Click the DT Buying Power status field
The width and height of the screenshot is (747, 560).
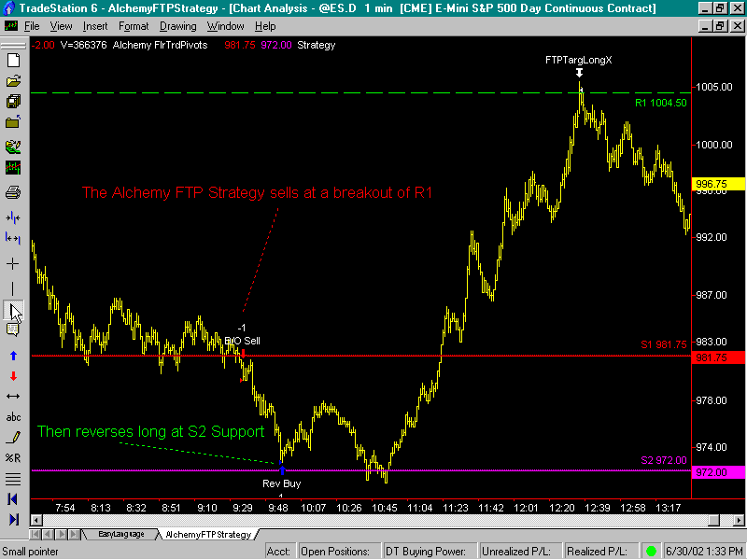pos(430,552)
